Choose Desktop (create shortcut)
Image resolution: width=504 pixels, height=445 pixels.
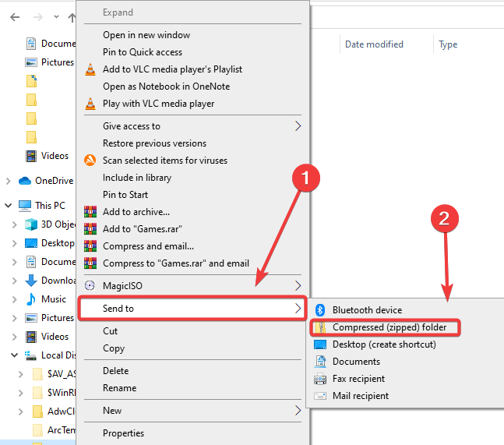[384, 344]
